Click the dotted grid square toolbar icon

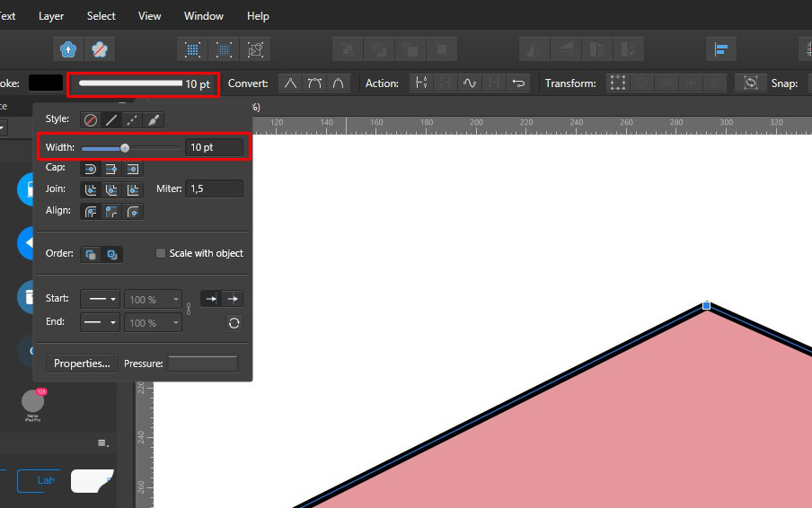(192, 49)
